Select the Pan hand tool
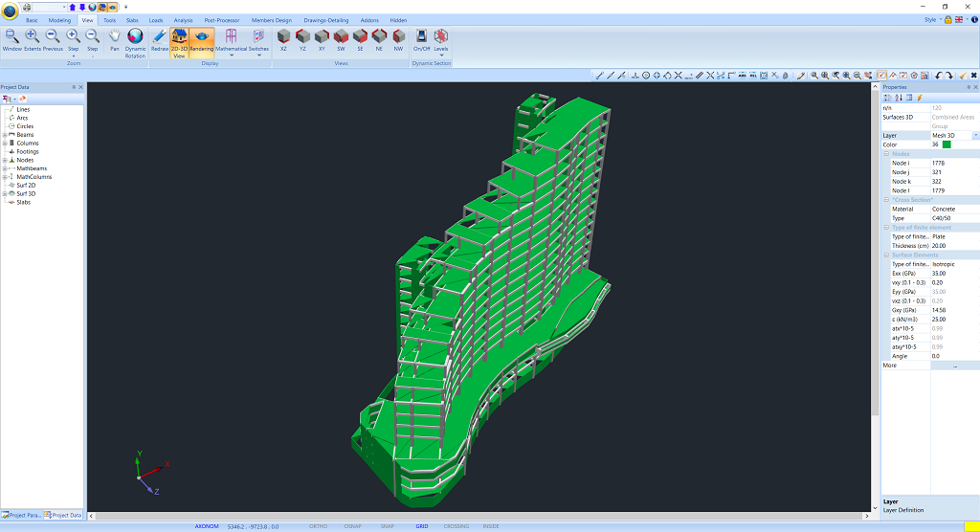The image size is (980, 532). click(114, 39)
